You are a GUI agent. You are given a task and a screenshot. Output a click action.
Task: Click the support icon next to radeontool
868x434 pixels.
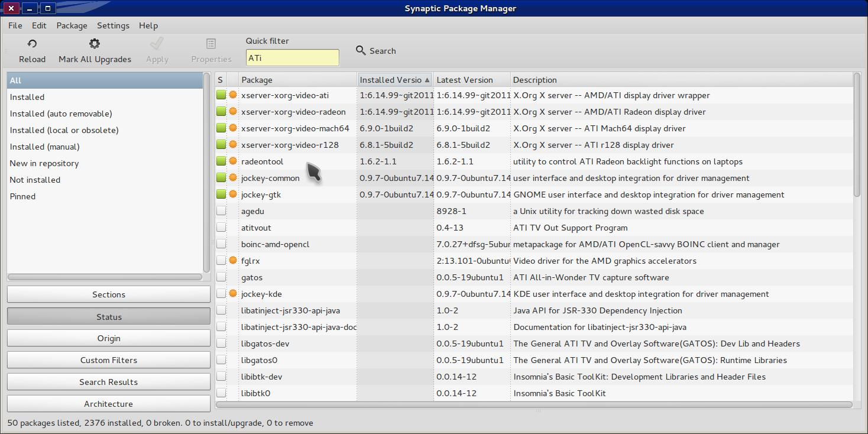pyautogui.click(x=233, y=161)
